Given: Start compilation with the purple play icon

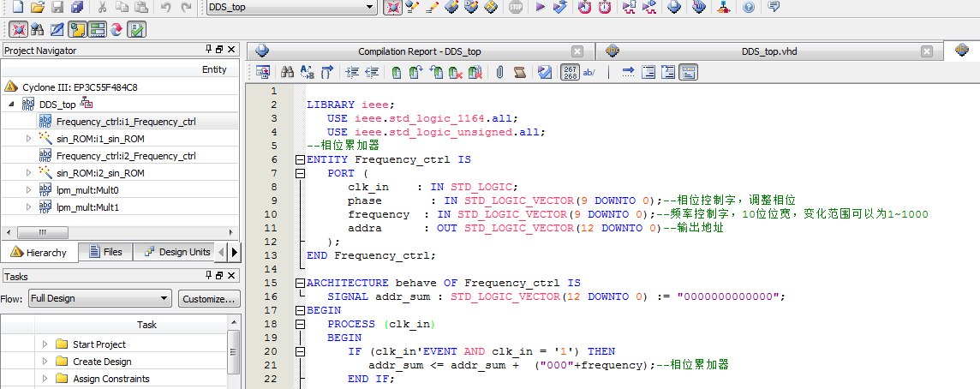Looking at the screenshot, I should [540, 7].
